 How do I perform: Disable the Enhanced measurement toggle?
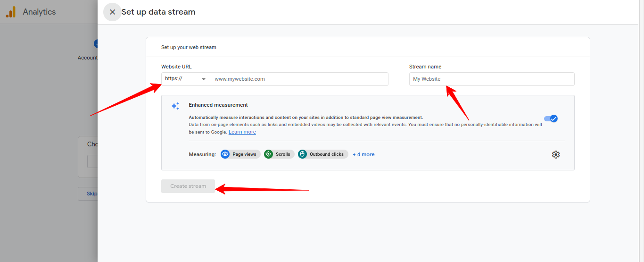(x=551, y=118)
